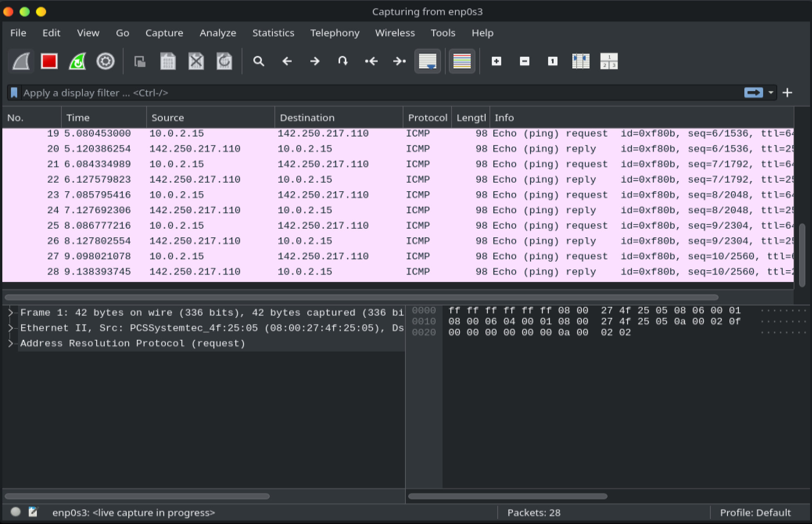The width and height of the screenshot is (812, 524).
Task: Go back to previous packet arrow
Action: [287, 61]
